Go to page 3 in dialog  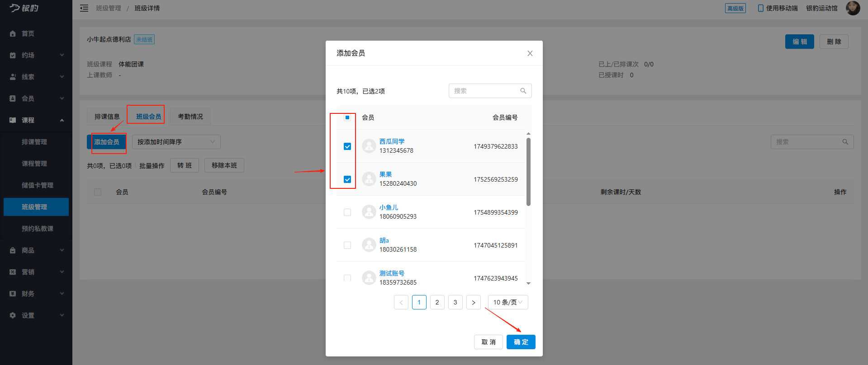(455, 302)
